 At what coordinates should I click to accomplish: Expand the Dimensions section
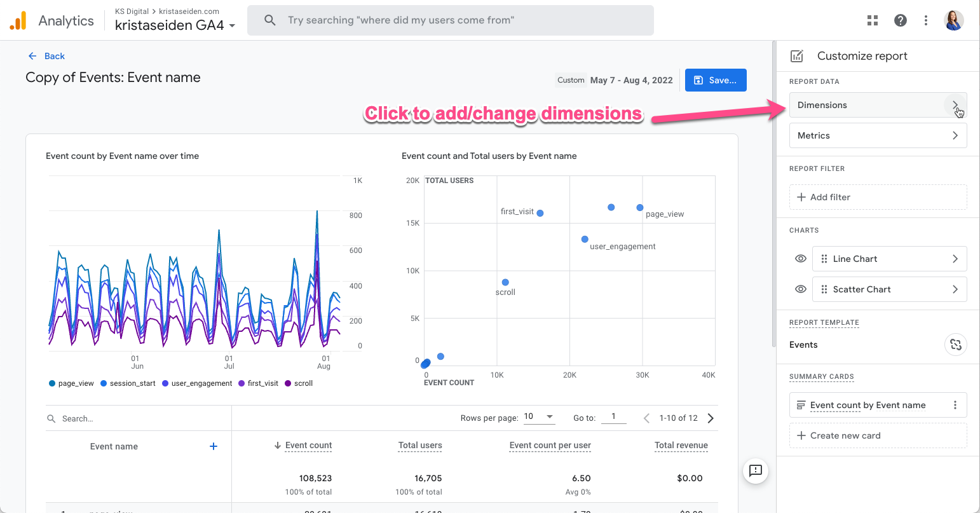(878, 105)
